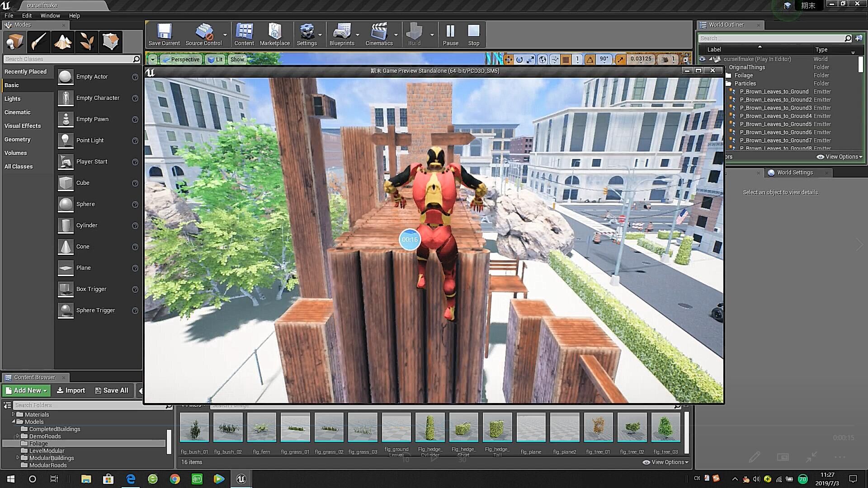Select the Visual Effects category

coord(23,126)
